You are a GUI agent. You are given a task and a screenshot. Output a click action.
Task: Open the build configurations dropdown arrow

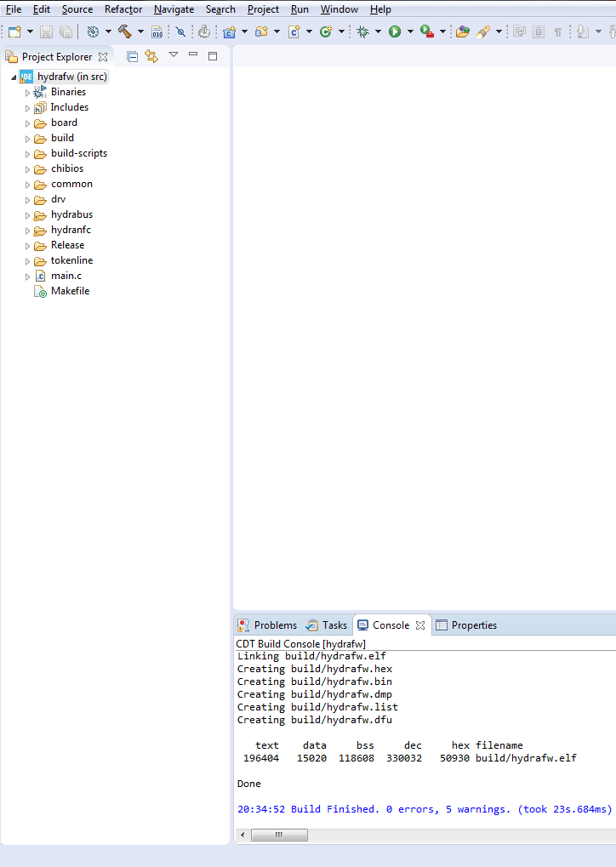click(108, 31)
